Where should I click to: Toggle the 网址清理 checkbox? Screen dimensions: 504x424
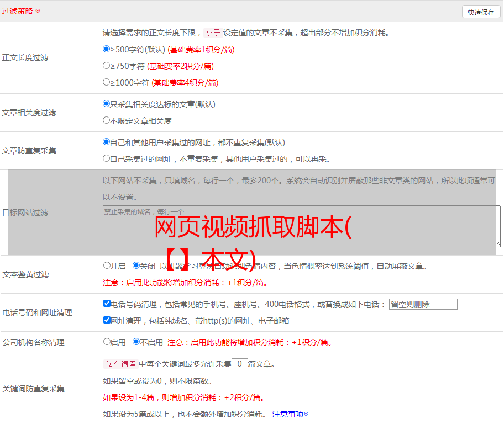(x=107, y=320)
